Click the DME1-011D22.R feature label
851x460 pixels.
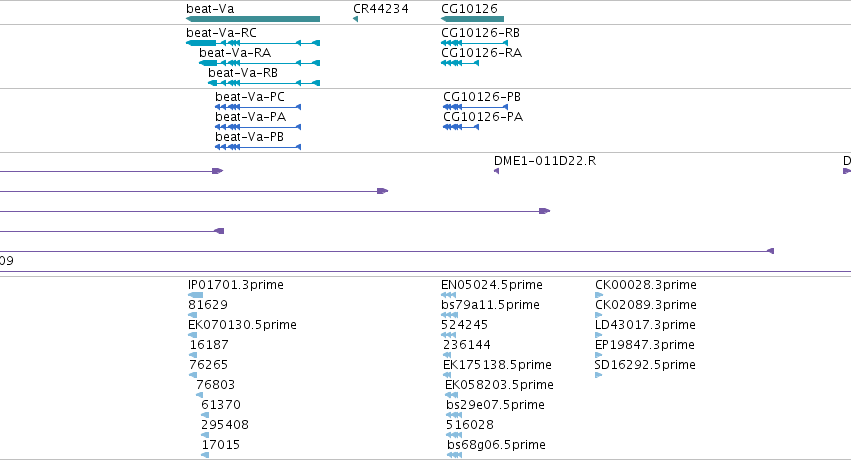pos(545,161)
